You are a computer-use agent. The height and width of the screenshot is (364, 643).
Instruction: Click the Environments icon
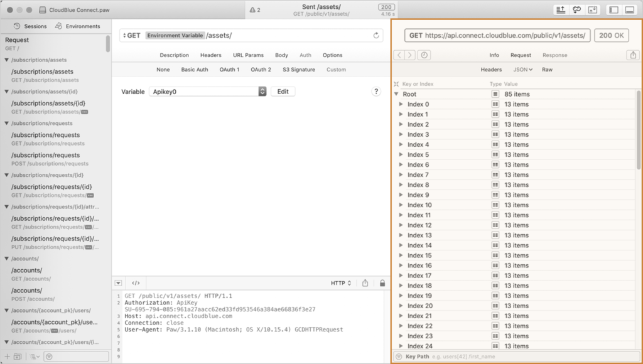[58, 26]
